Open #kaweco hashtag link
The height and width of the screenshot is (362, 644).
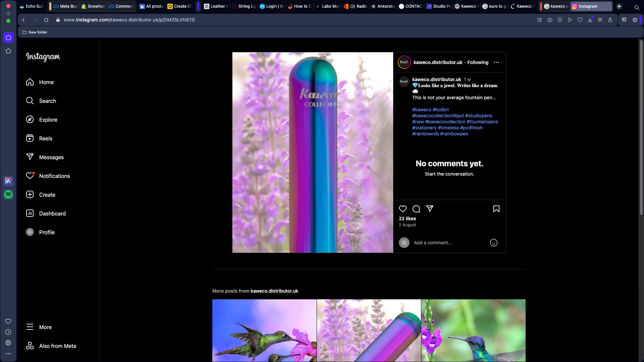tap(422, 110)
